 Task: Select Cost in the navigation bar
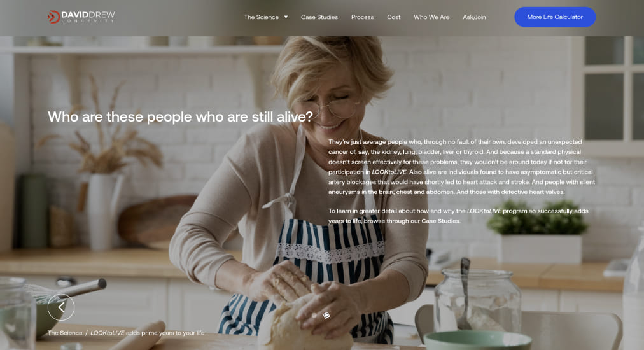pos(393,17)
